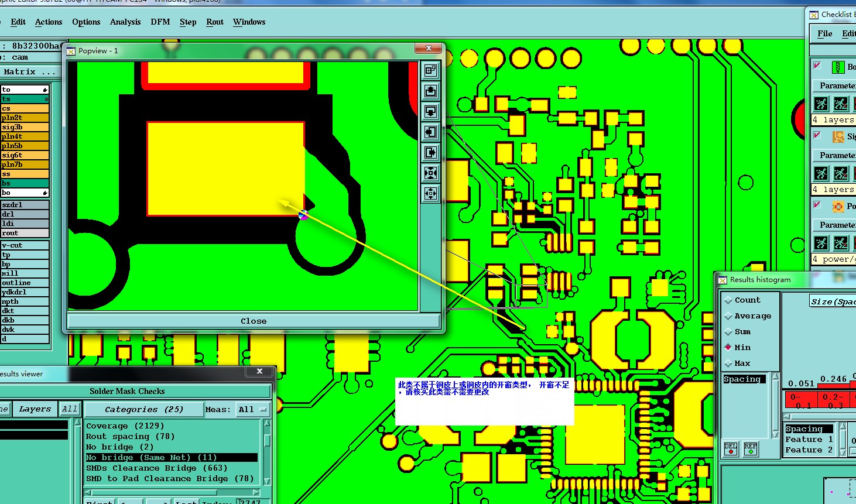Image resolution: width=856 pixels, height=504 pixels.
Task: Expand Power Parameters bar in Checklist
Action: point(834,225)
